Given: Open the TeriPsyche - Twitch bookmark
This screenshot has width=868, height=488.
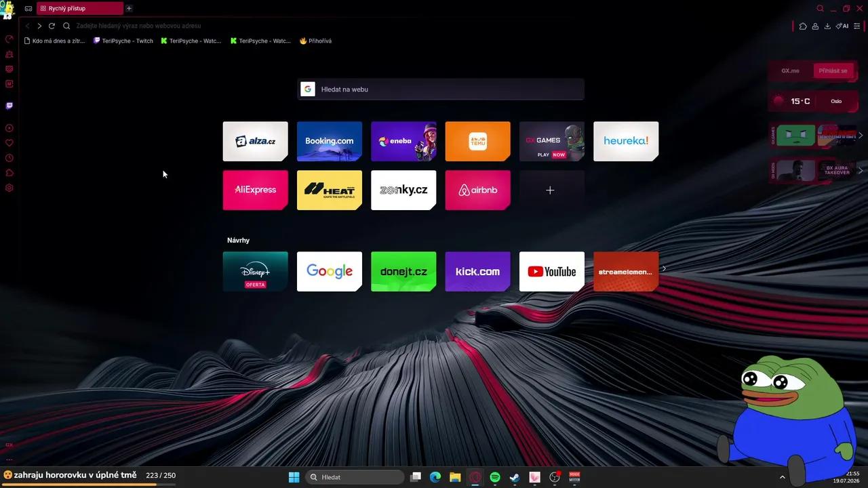Looking at the screenshot, I should (x=123, y=41).
